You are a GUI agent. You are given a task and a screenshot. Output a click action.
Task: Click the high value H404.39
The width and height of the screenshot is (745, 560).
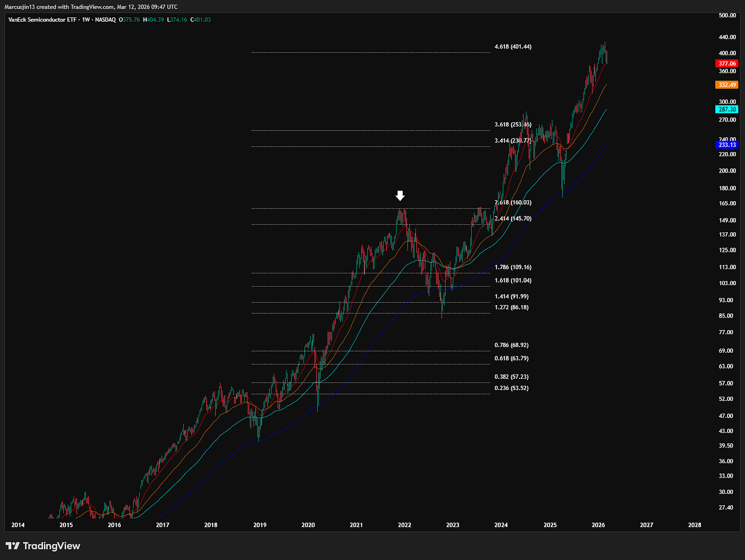click(154, 20)
